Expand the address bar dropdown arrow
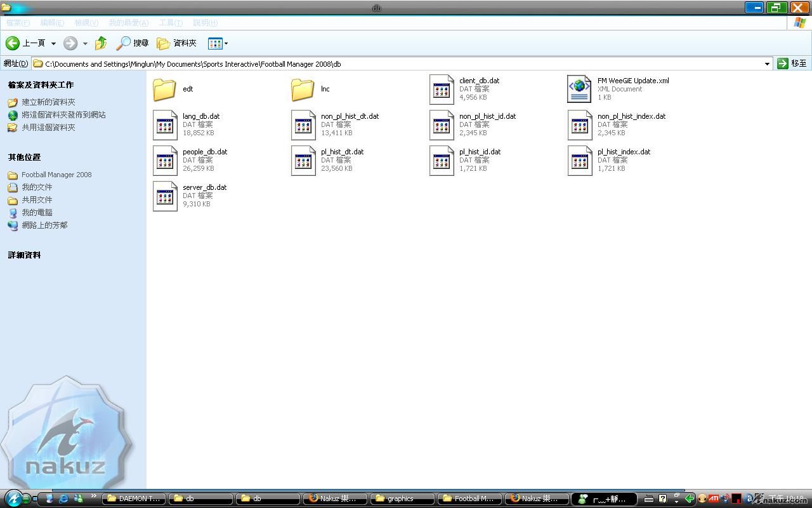The height and width of the screenshot is (508, 812). pyautogui.click(x=767, y=63)
